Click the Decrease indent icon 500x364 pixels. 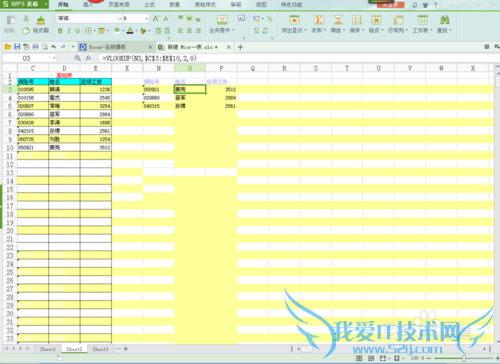click(158, 31)
